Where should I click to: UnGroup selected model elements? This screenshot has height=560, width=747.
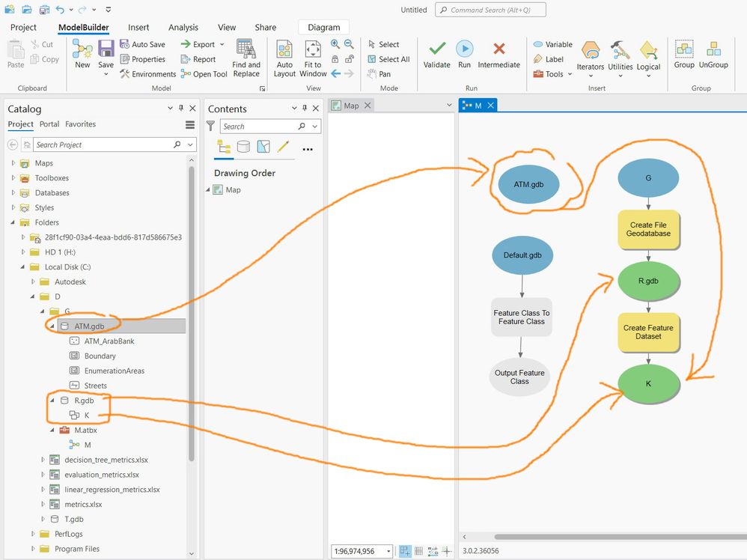pos(713,55)
